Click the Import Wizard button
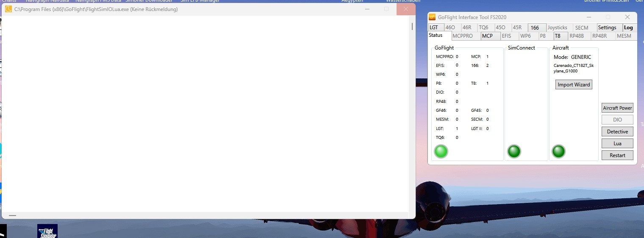The image size is (644, 238). click(x=574, y=85)
